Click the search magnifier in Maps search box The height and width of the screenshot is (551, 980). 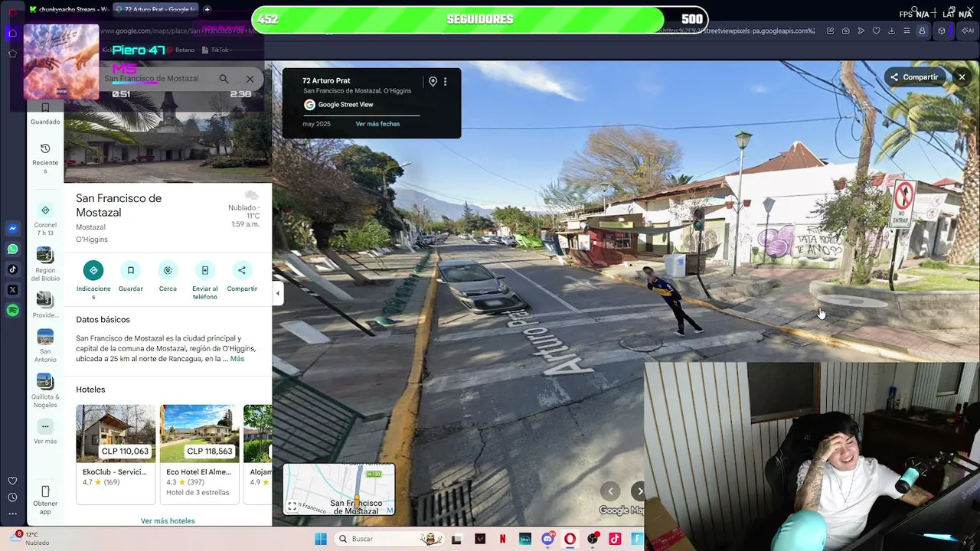click(x=224, y=79)
